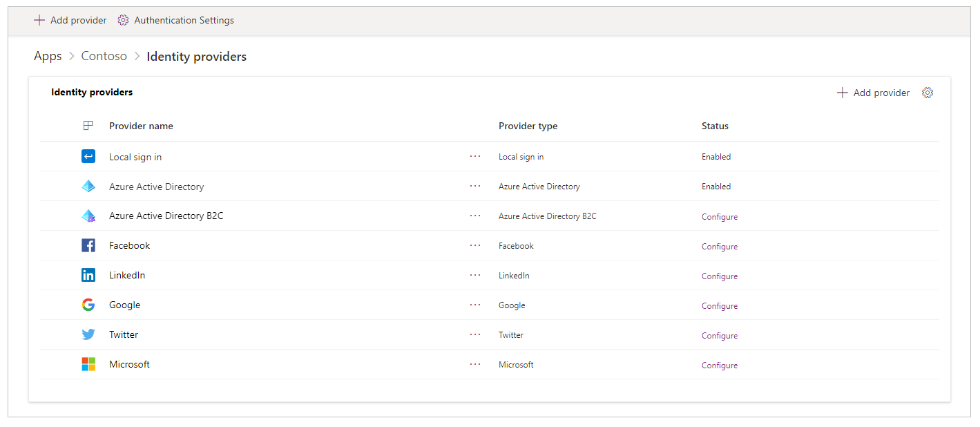This screenshot has width=980, height=427.
Task: Open the ellipsis menu for Twitter row
Action: 475,334
